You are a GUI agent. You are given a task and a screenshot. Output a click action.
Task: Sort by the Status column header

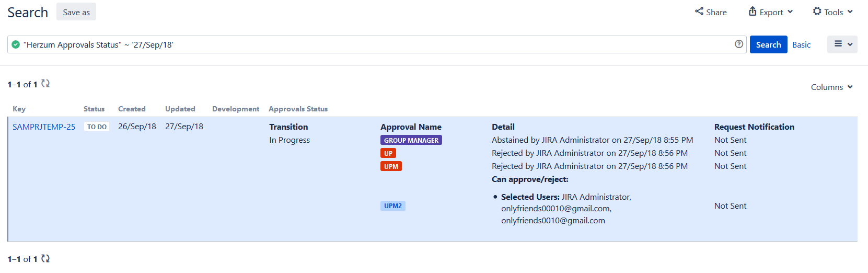pyautogui.click(x=94, y=109)
